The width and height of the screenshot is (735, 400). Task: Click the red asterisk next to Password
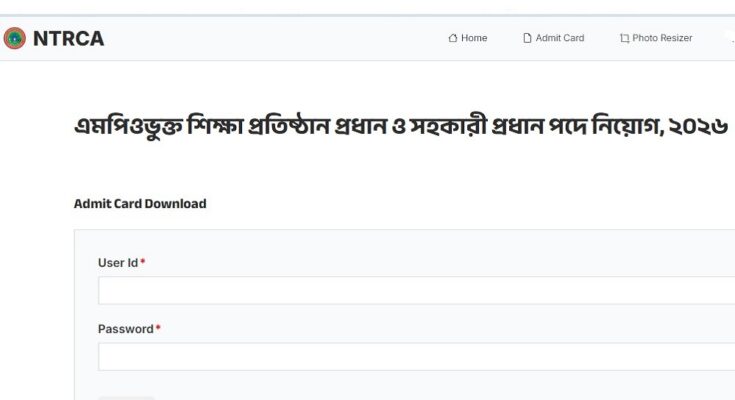(158, 328)
